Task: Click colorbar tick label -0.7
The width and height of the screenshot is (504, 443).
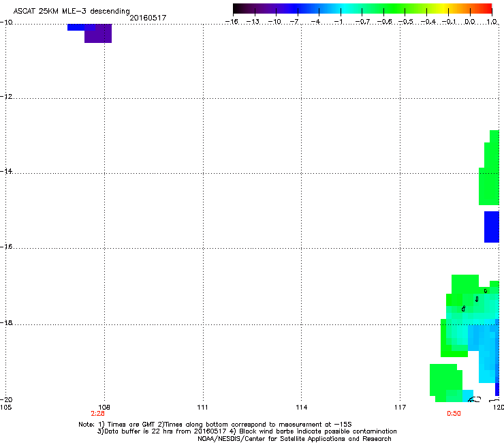Action: 362,22
